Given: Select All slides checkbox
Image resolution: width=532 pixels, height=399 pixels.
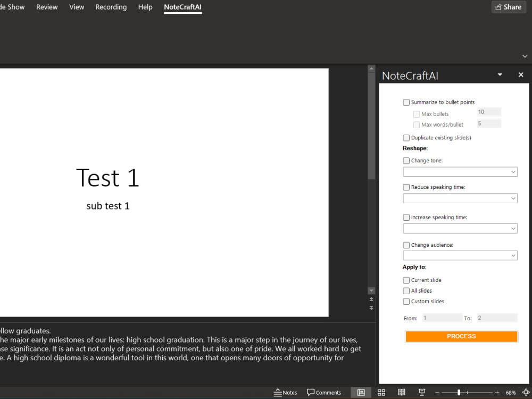Looking at the screenshot, I should coord(406,291).
